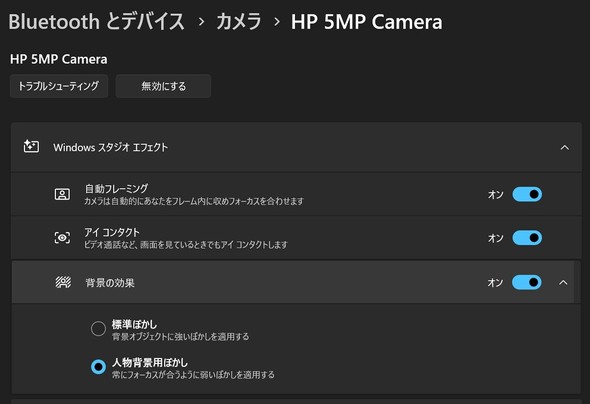This screenshot has width=590, height=404.
Task: Switch off the 背景の効果 toggle
Action: [526, 282]
